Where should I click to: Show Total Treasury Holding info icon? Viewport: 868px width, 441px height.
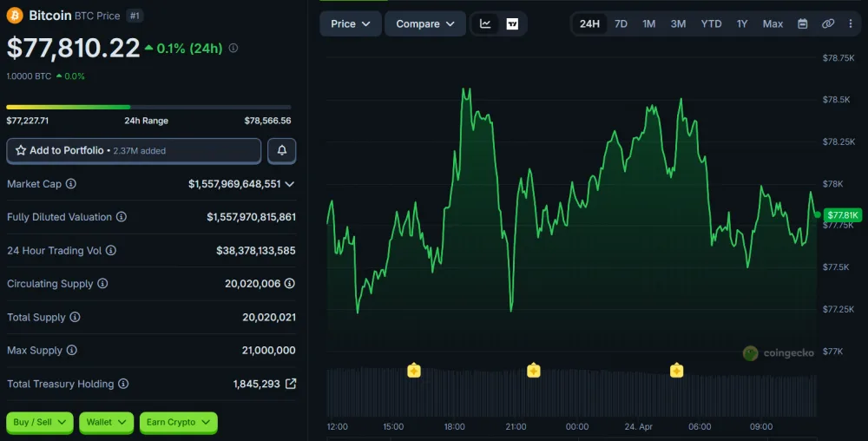click(123, 384)
